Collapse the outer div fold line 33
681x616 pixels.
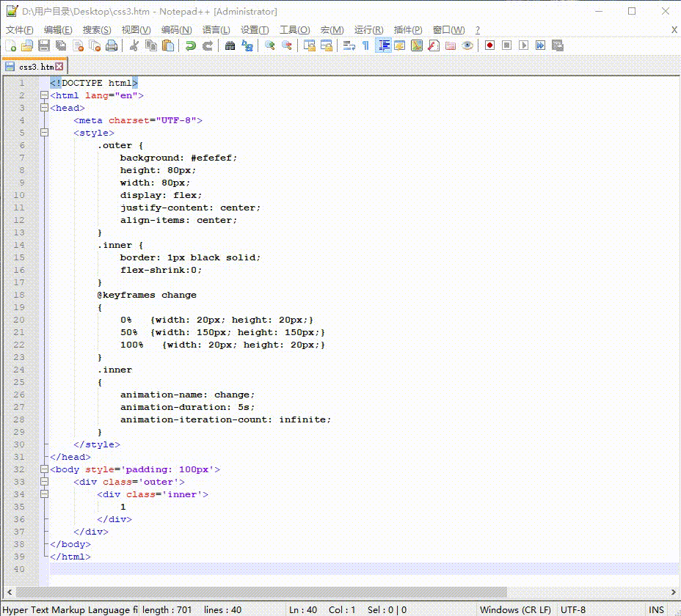click(x=44, y=481)
